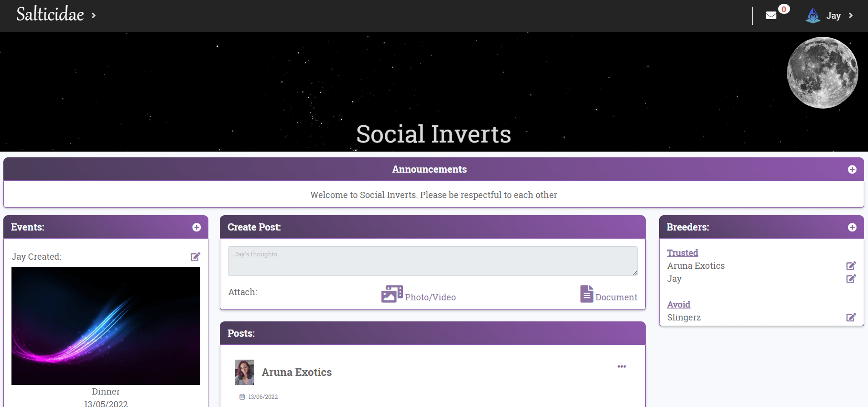Click inside the Jay's thoughts post field
This screenshot has width=868, height=407.
point(433,261)
